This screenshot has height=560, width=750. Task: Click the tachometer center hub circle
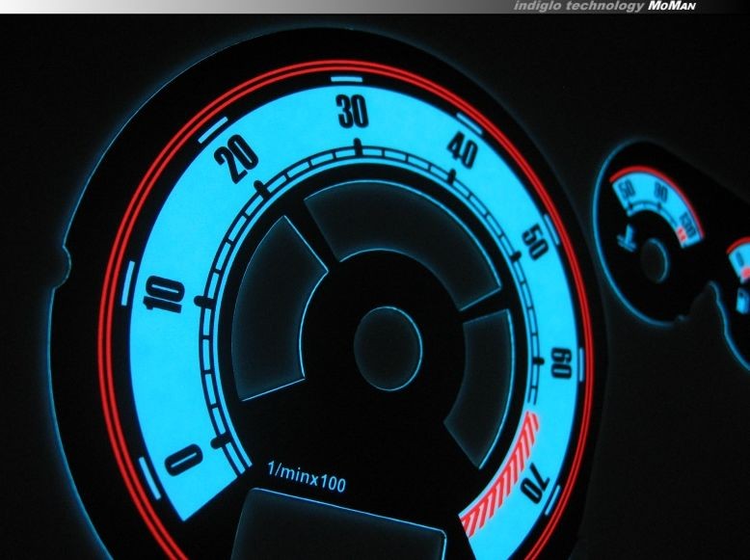[388, 349]
